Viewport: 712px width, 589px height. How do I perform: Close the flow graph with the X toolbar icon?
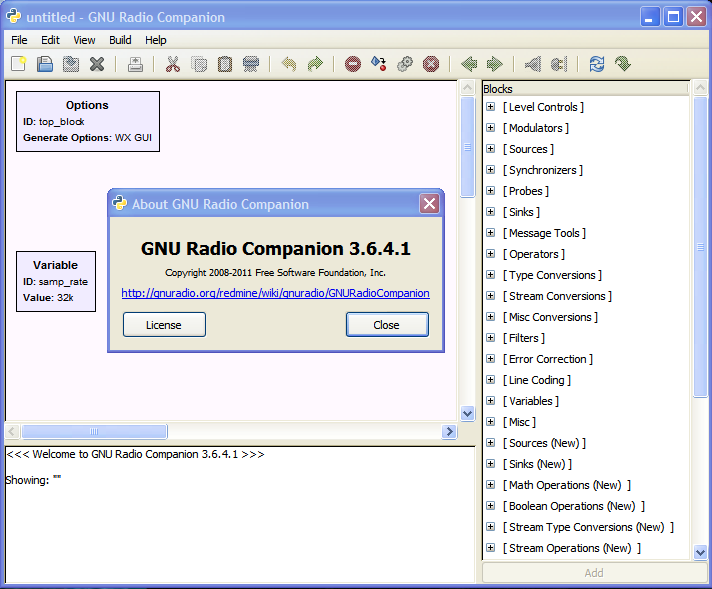pos(97,64)
